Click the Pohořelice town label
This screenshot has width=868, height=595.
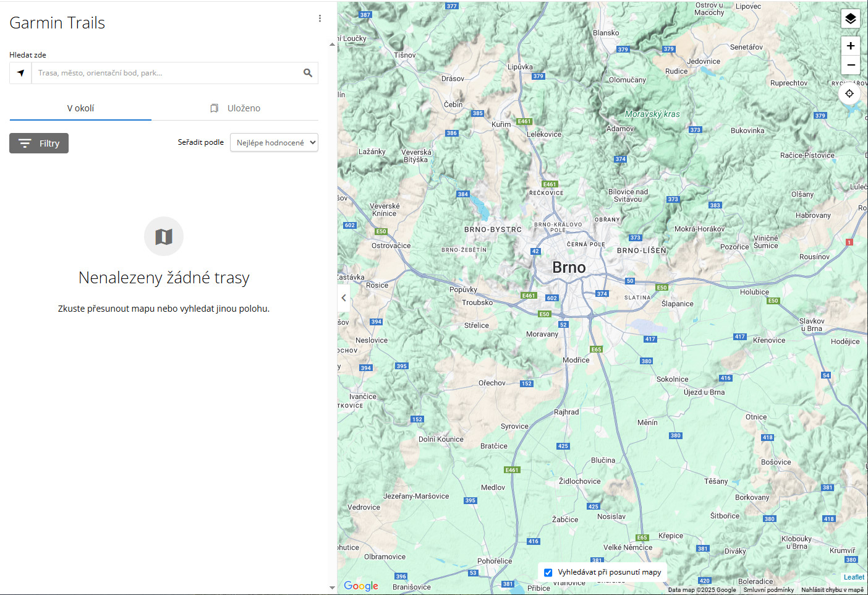pyautogui.click(x=495, y=561)
